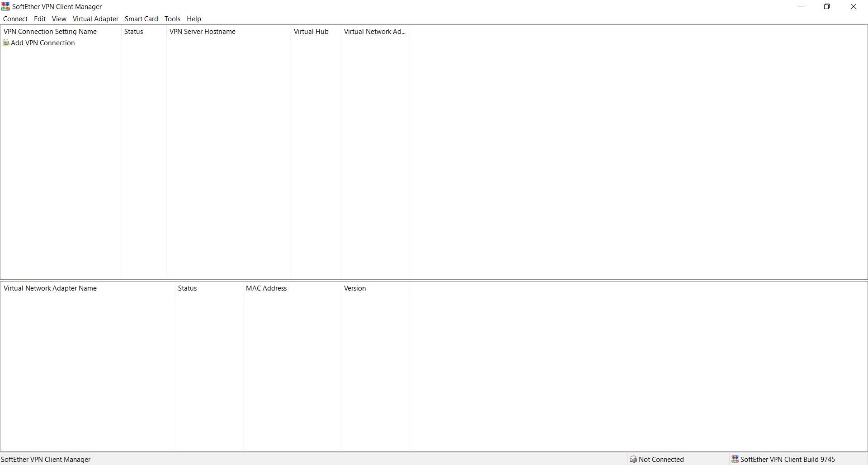
Task: Sort by Virtual Network Adapter Name column
Action: tap(88, 288)
